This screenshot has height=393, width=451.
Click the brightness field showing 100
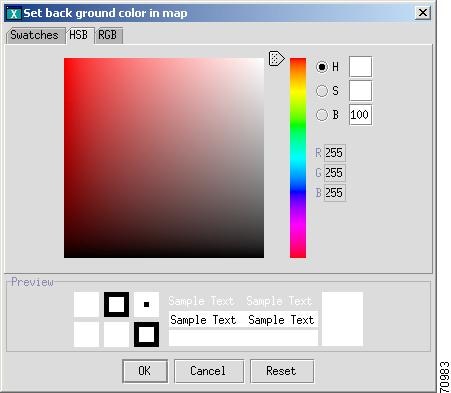pyautogui.click(x=360, y=115)
